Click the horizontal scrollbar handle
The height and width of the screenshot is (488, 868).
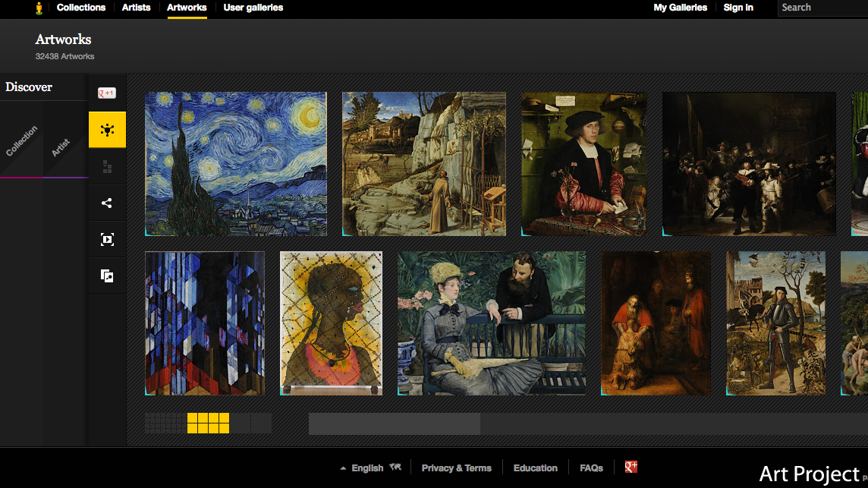click(394, 423)
